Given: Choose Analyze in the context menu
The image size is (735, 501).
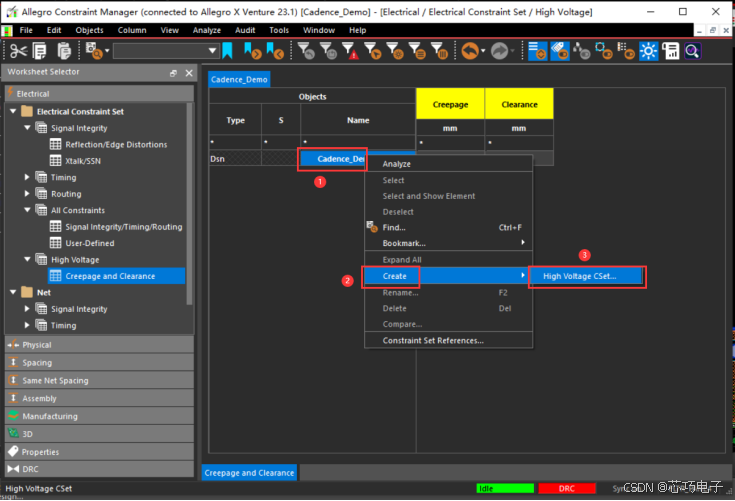Looking at the screenshot, I should [449, 164].
